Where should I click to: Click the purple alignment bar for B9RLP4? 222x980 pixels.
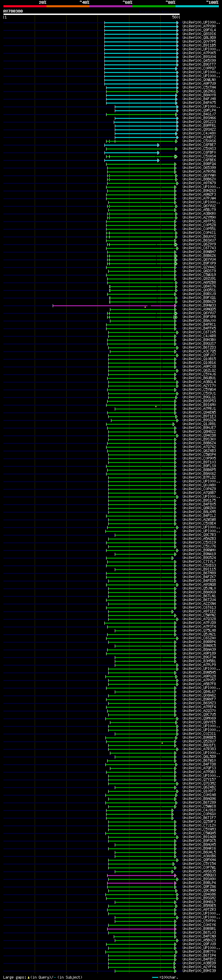coord(142,883)
